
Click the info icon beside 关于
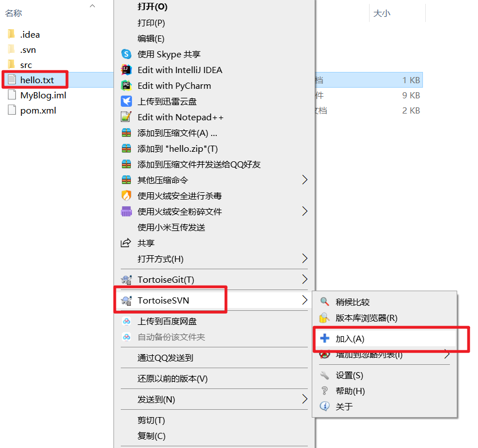325,406
